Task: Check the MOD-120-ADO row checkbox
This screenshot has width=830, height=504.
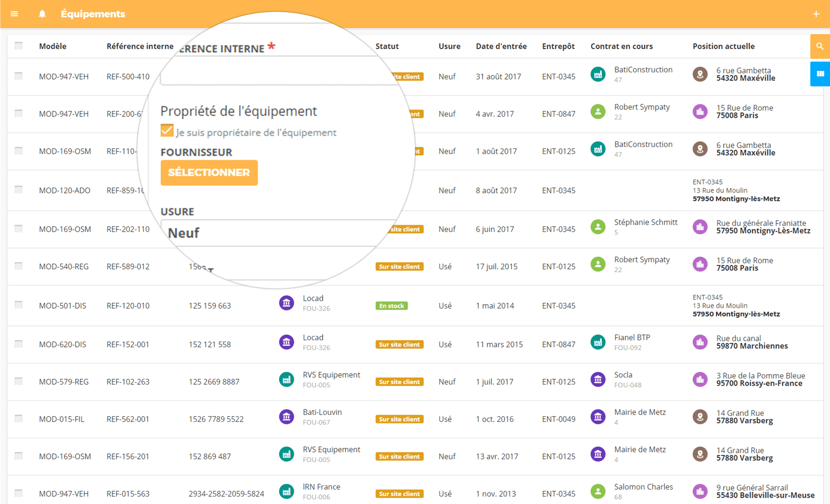Action: tap(19, 189)
